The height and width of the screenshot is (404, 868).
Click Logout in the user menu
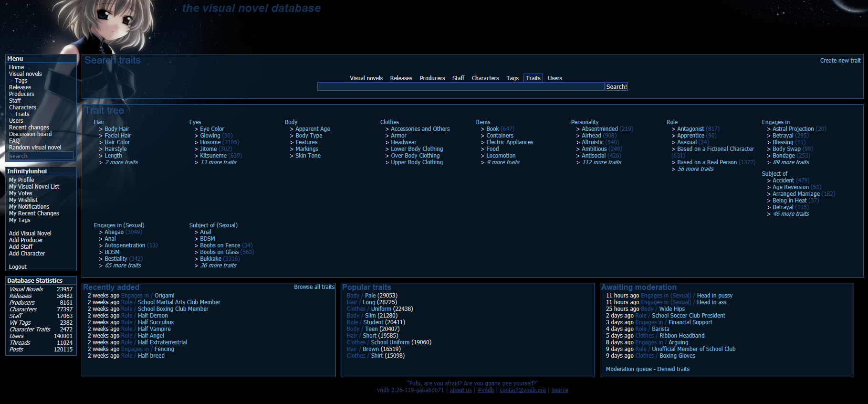click(18, 267)
